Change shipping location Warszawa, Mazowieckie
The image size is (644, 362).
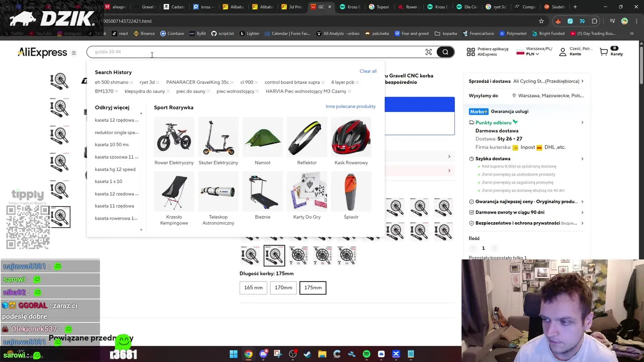[548, 96]
